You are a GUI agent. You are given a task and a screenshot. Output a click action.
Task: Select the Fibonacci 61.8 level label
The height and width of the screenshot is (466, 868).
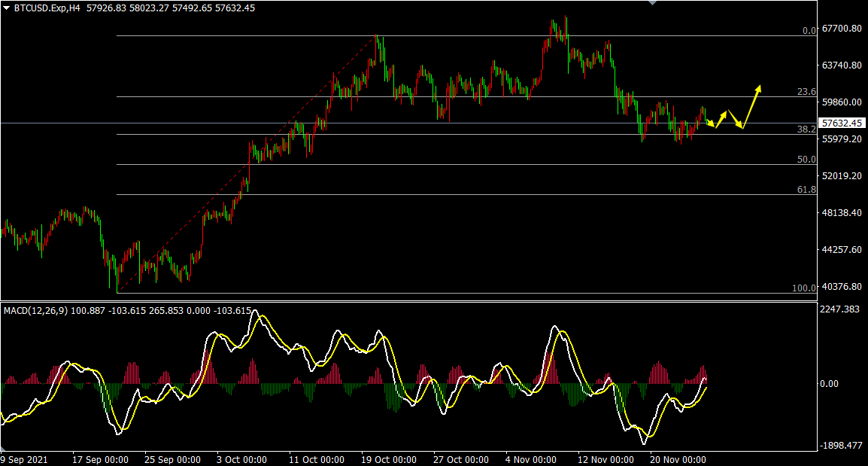point(806,190)
